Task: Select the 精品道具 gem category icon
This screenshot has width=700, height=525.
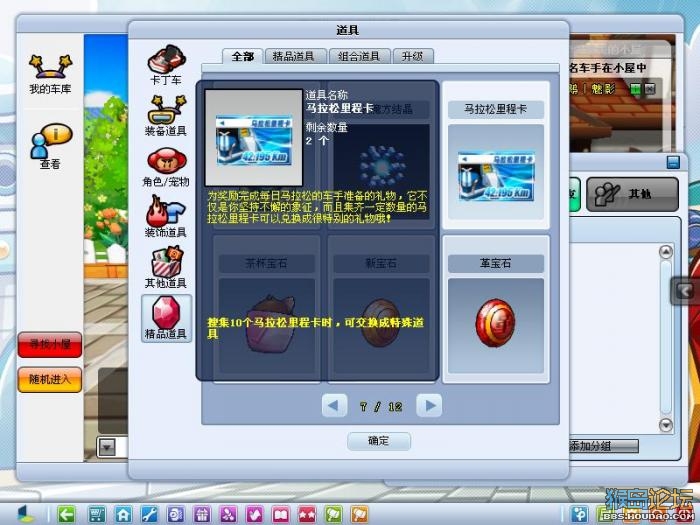Action: pyautogui.click(x=166, y=318)
